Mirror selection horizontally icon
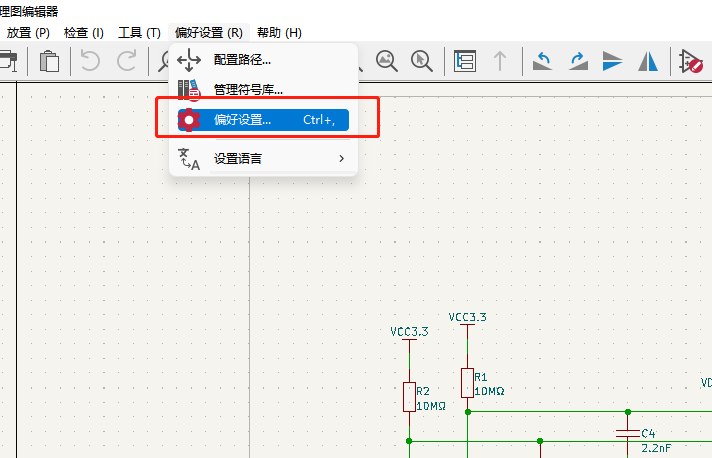 click(648, 61)
